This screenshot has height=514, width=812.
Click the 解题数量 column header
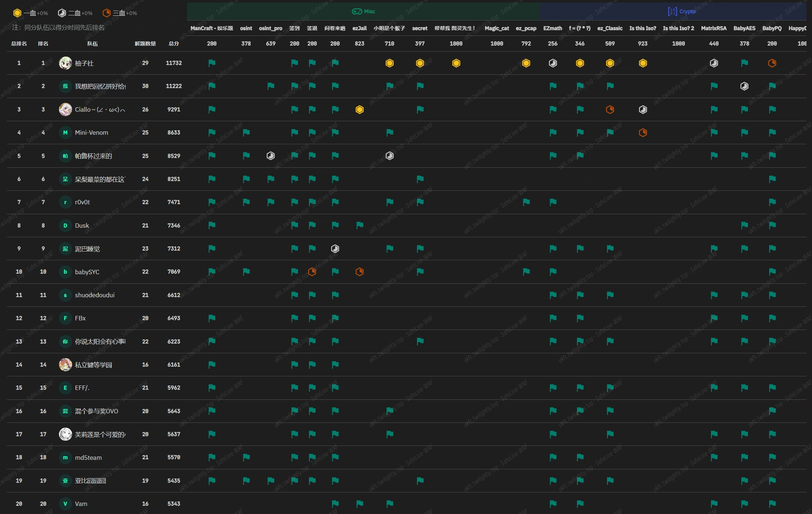pyautogui.click(x=145, y=44)
